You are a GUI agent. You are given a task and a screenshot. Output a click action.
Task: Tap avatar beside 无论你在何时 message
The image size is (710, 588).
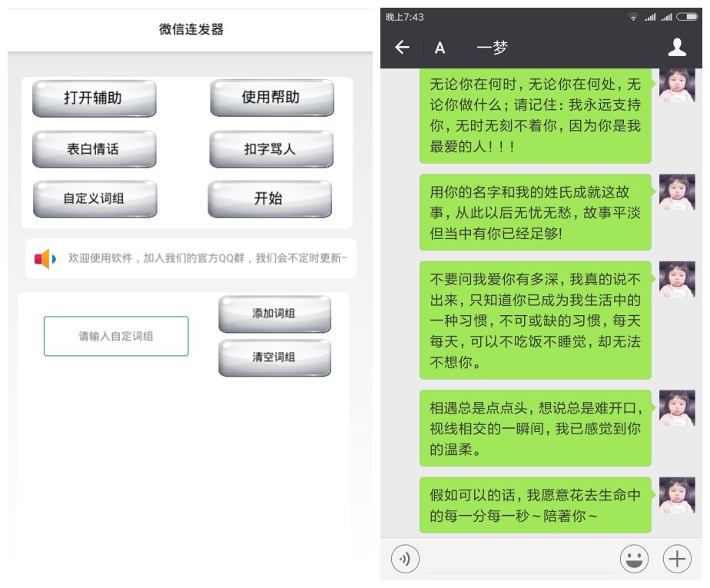click(x=677, y=85)
